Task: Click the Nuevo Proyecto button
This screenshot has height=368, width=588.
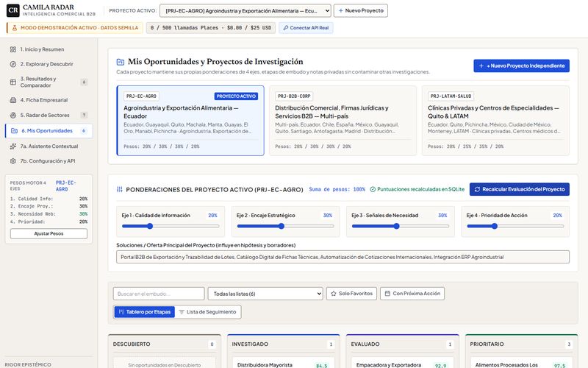Action: pyautogui.click(x=361, y=11)
